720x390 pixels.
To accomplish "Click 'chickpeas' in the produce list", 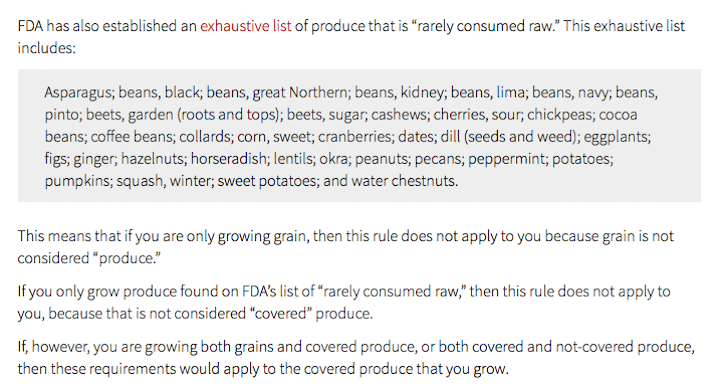I will point(559,115).
